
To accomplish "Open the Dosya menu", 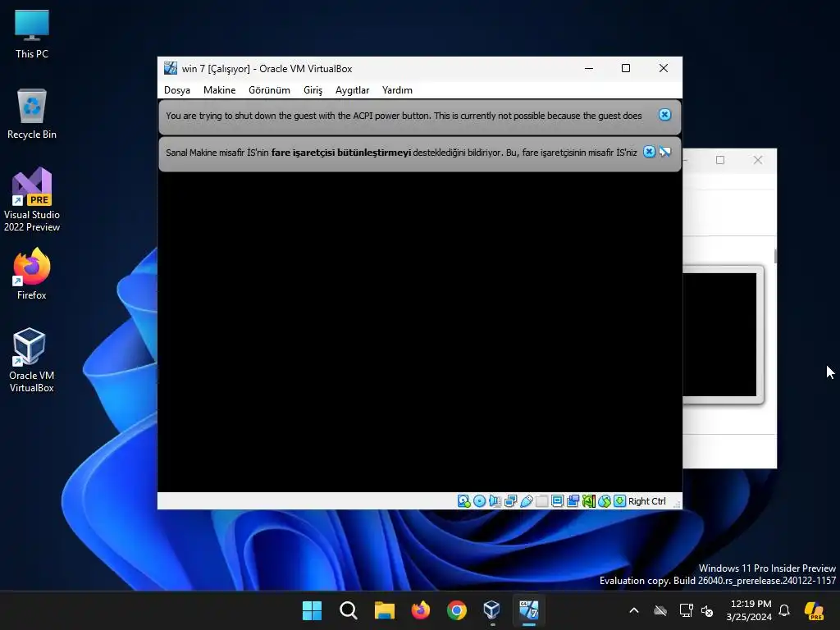I will tap(177, 90).
